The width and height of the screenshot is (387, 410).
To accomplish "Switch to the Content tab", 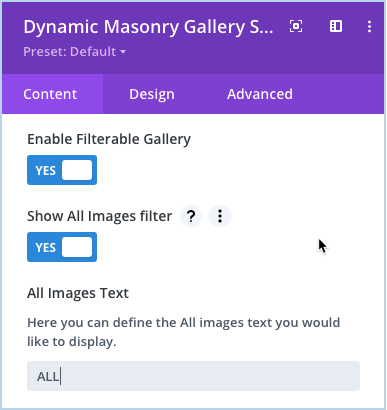I will (x=53, y=94).
